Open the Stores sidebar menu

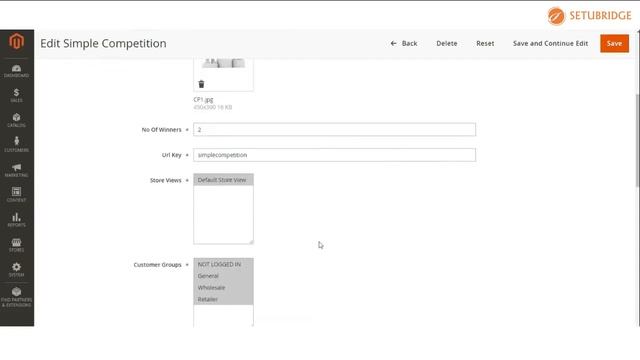(16, 245)
